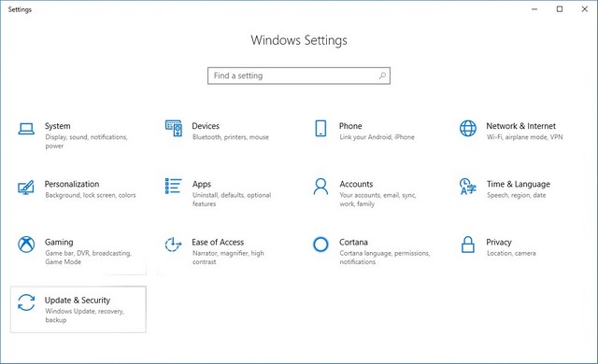Click 'Cortana language, permissions, notifications' text
Viewport: 598px width, 364px height.
click(x=385, y=258)
